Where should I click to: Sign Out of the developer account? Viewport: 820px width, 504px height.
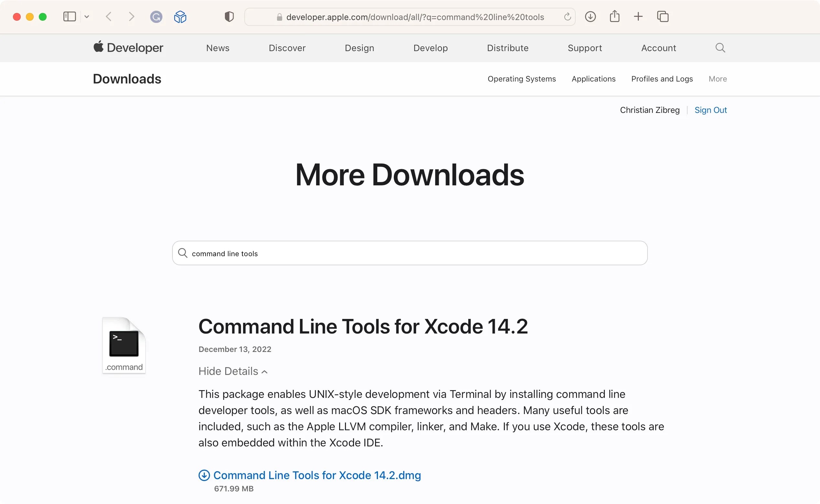pyautogui.click(x=711, y=110)
